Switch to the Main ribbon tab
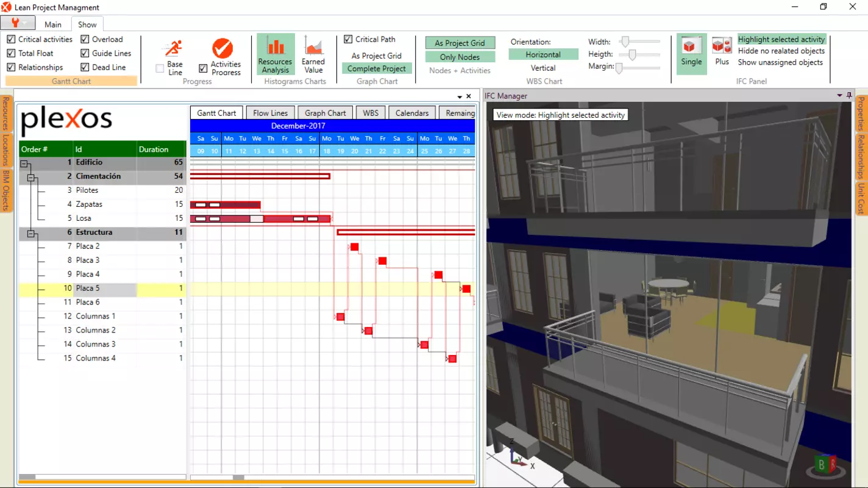Image resolution: width=868 pixels, height=488 pixels. [x=53, y=24]
